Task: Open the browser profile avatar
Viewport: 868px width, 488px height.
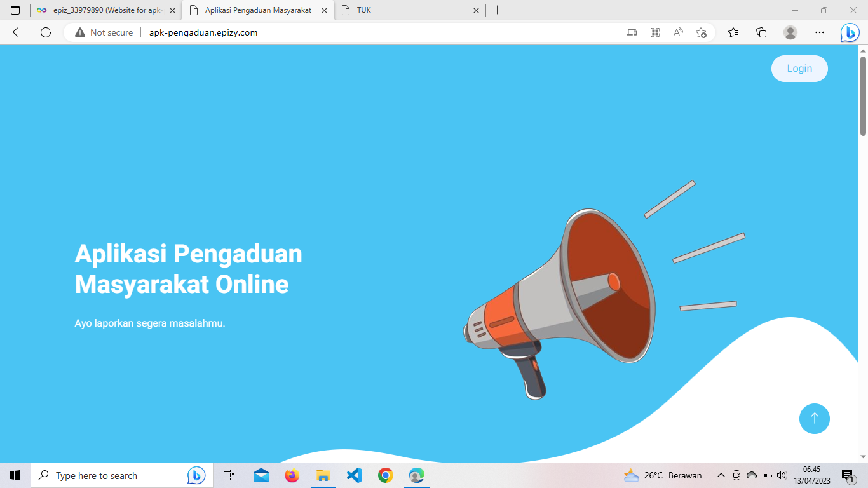Action: pyautogui.click(x=790, y=32)
